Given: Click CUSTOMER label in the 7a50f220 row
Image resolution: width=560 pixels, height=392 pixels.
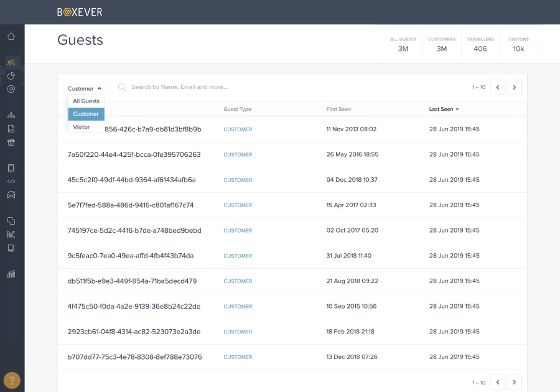Looking at the screenshot, I should click(238, 154).
